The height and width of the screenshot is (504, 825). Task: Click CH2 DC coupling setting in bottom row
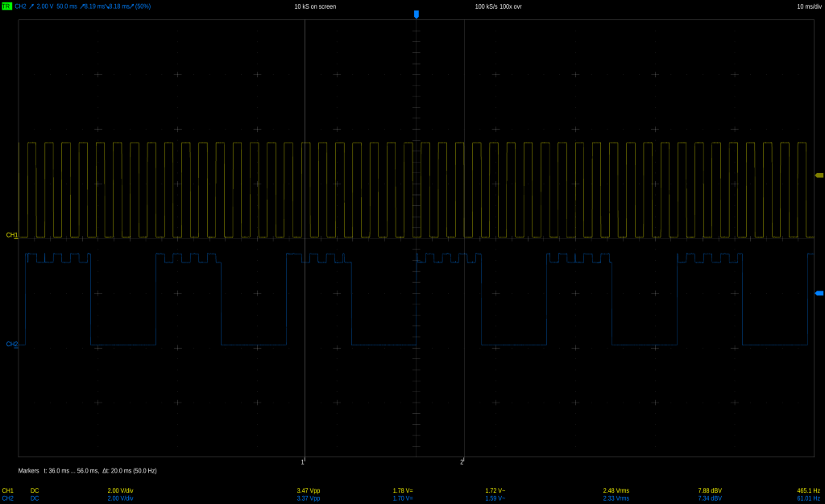(x=35, y=498)
